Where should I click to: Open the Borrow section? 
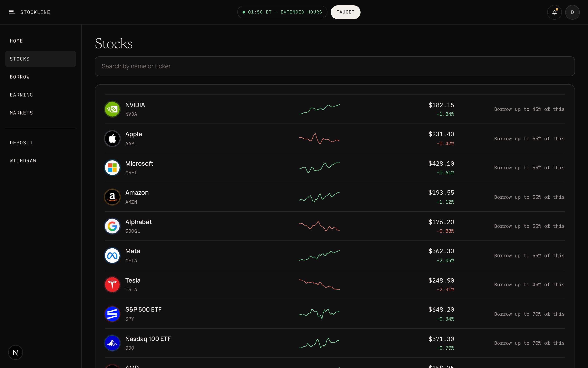tap(41, 77)
